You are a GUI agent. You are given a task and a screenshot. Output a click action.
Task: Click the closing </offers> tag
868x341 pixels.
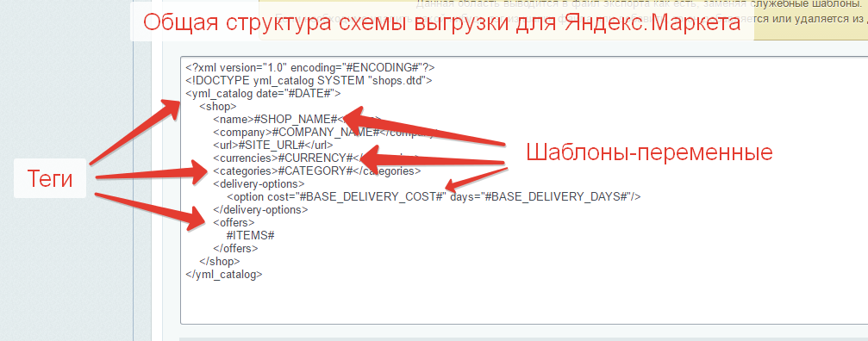point(235,248)
